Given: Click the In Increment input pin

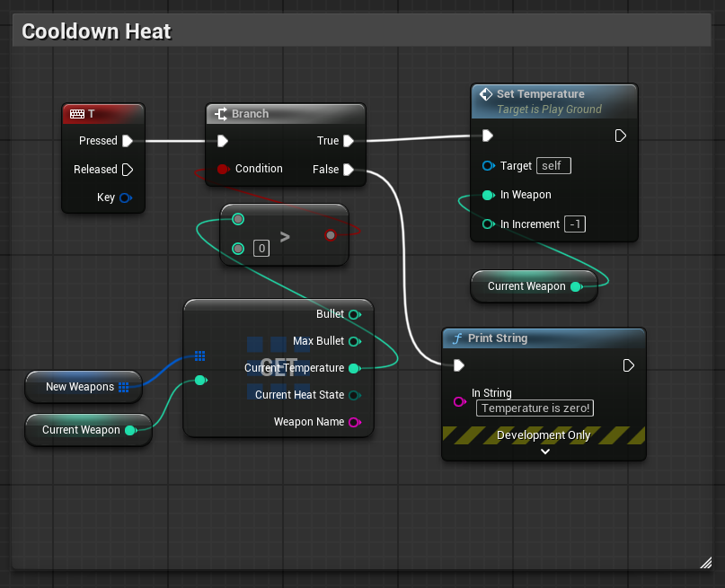Looking at the screenshot, I should 488,224.
